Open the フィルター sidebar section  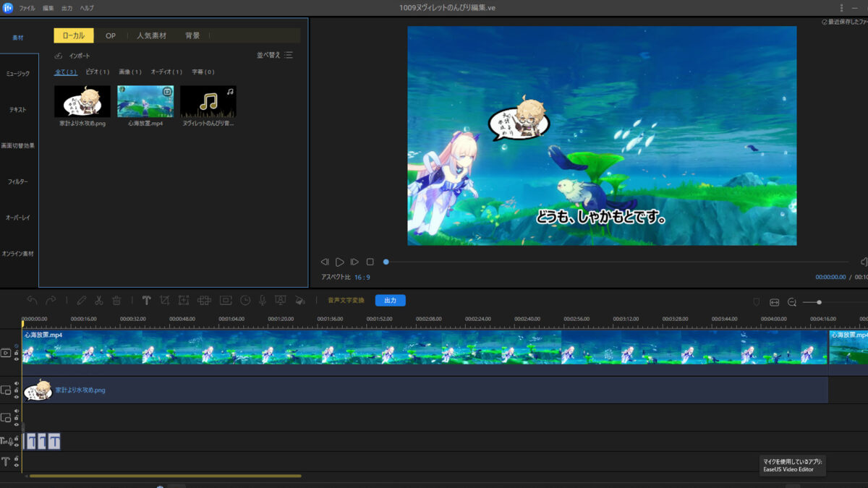tap(18, 181)
